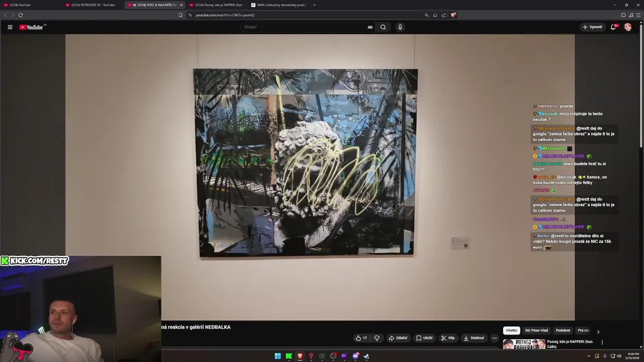The width and height of the screenshot is (644, 362).
Task: Start voice search with microphone icon
Action: coord(400,27)
